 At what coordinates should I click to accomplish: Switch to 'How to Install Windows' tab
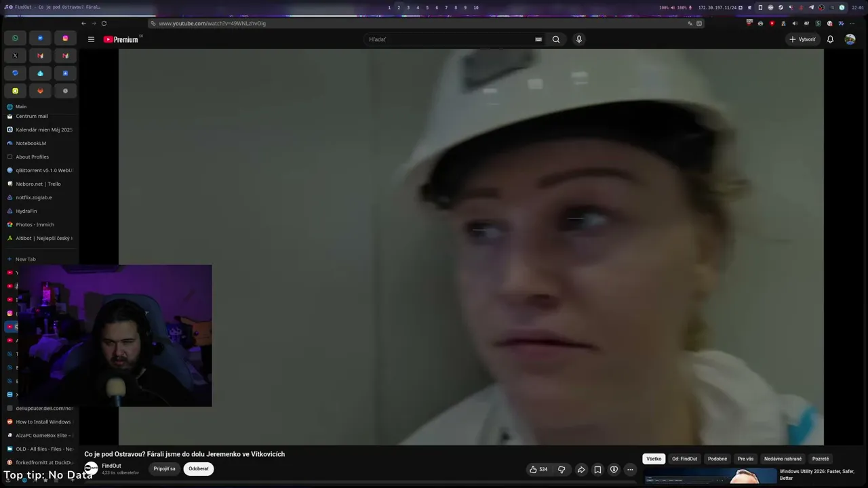pyautogui.click(x=39, y=422)
